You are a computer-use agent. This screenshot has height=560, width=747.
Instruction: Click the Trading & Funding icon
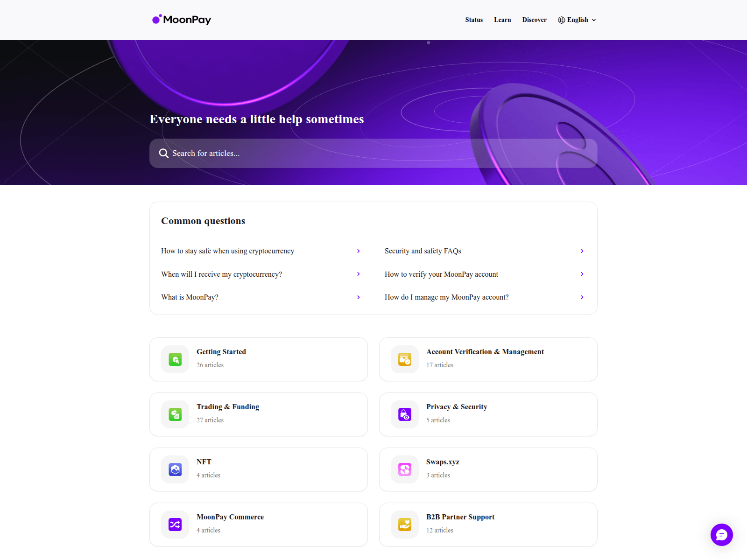pyautogui.click(x=175, y=414)
